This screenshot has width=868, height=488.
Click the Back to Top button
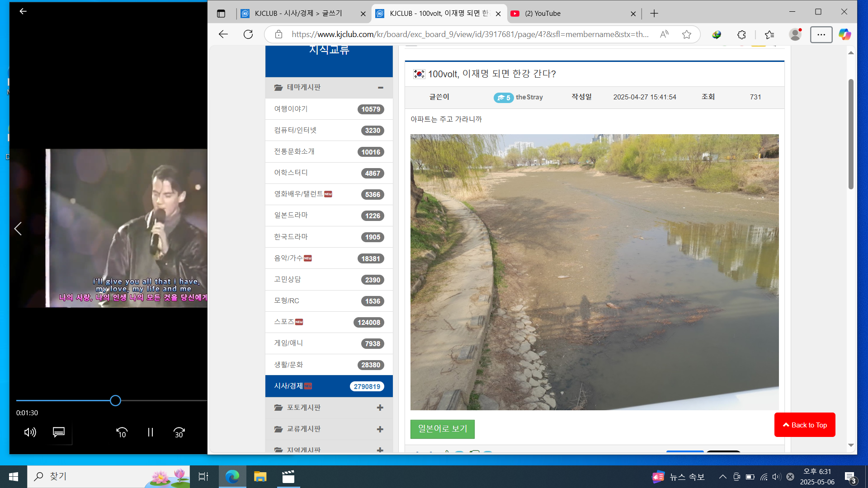coord(805,425)
